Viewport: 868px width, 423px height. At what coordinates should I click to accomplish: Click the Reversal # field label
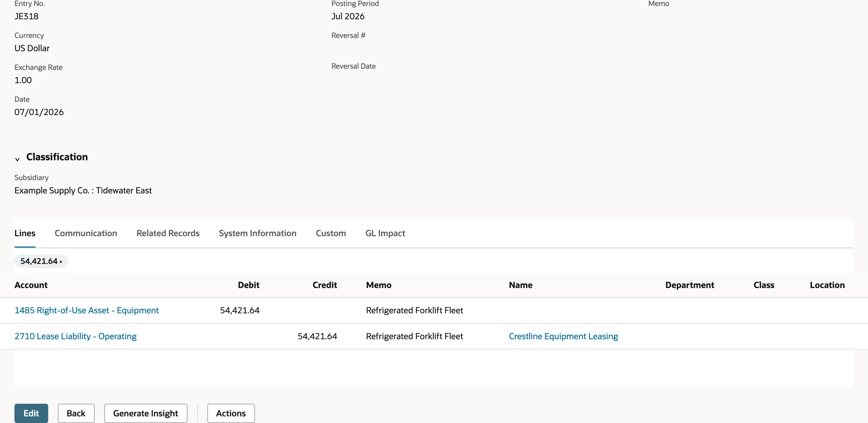(x=348, y=35)
